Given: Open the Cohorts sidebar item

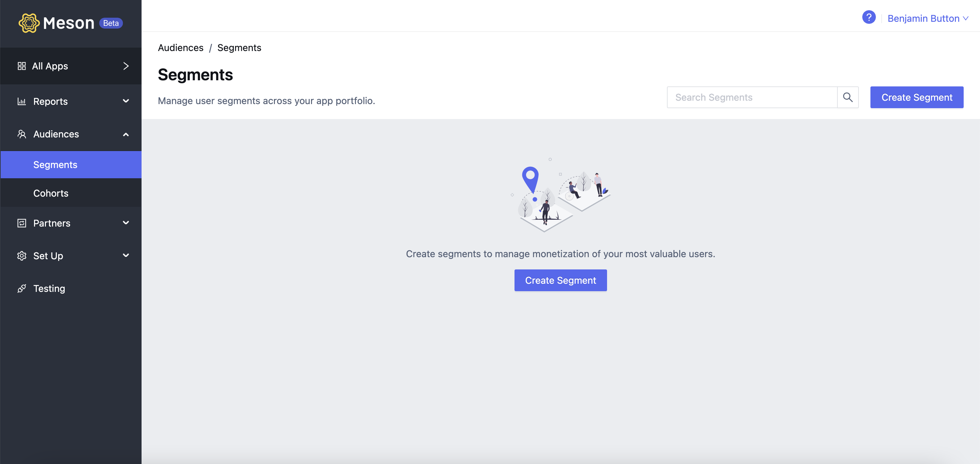Looking at the screenshot, I should pos(71,193).
